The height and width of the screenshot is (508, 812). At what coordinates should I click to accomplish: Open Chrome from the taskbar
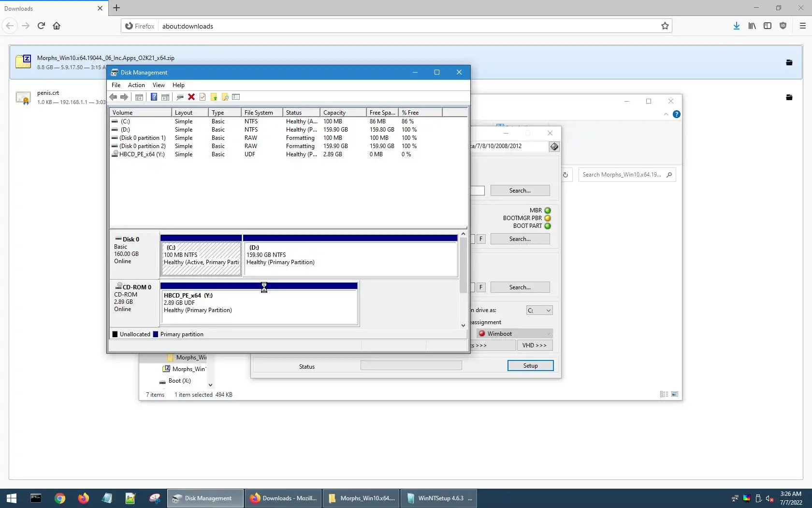click(x=60, y=498)
